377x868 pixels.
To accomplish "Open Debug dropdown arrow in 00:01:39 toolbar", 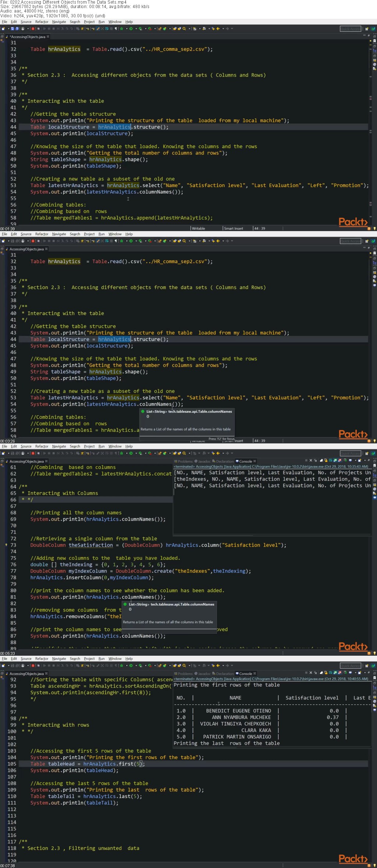I will (127, 28).
